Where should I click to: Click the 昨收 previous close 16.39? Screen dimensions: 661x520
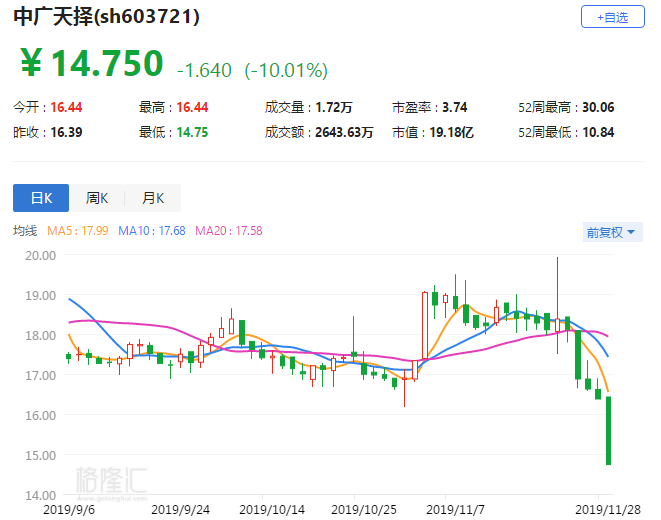click(x=66, y=132)
